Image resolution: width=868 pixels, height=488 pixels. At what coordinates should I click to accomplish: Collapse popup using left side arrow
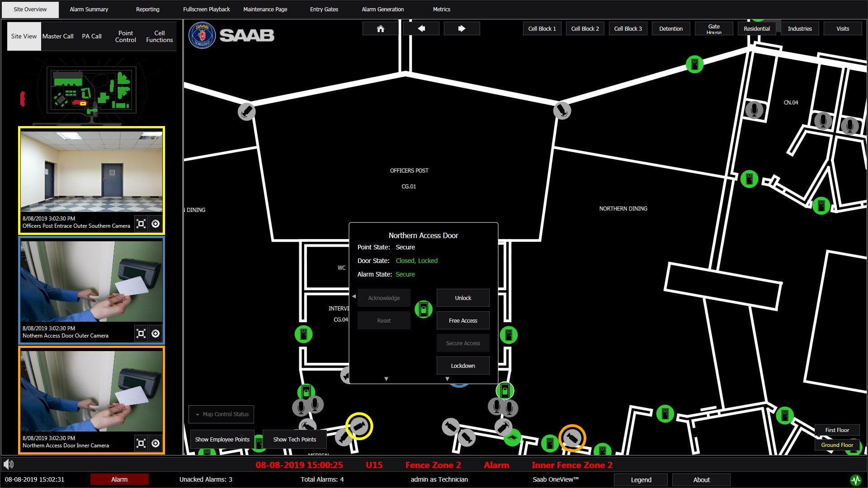[x=354, y=297]
